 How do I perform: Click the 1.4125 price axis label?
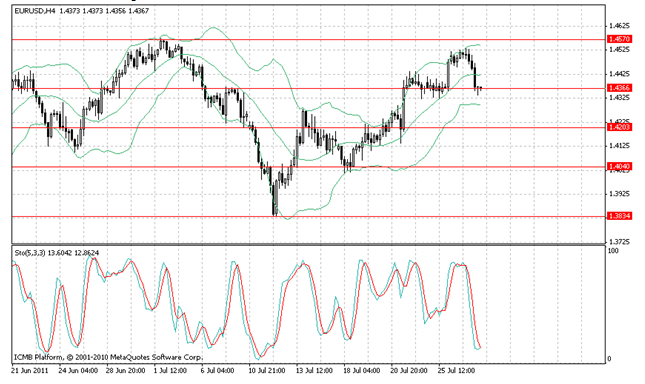[x=619, y=146]
